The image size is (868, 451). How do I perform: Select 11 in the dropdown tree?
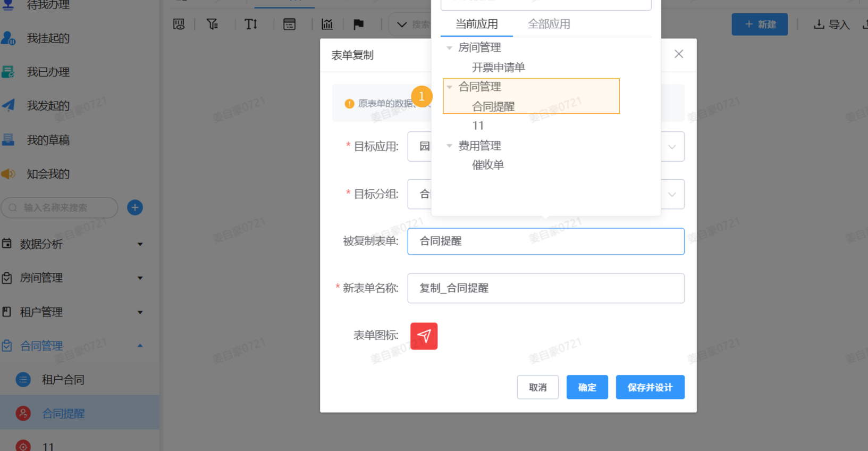pyautogui.click(x=478, y=126)
